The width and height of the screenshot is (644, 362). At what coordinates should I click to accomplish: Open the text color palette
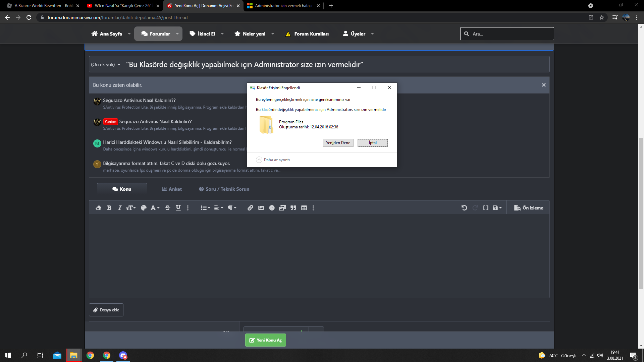[144, 208]
